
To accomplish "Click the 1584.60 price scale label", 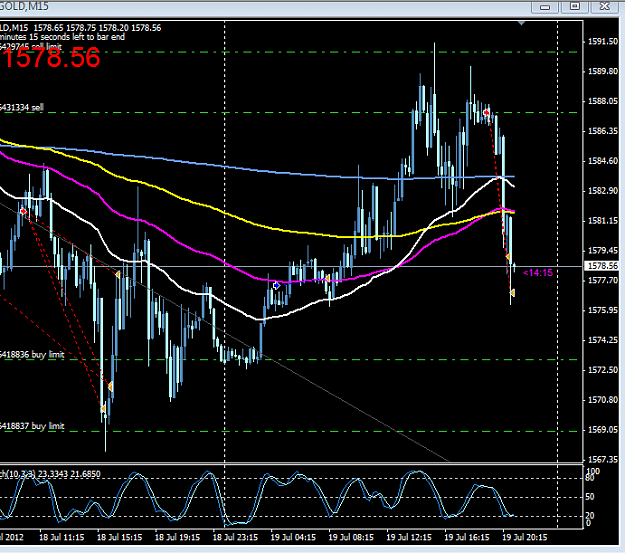I will click(x=603, y=161).
